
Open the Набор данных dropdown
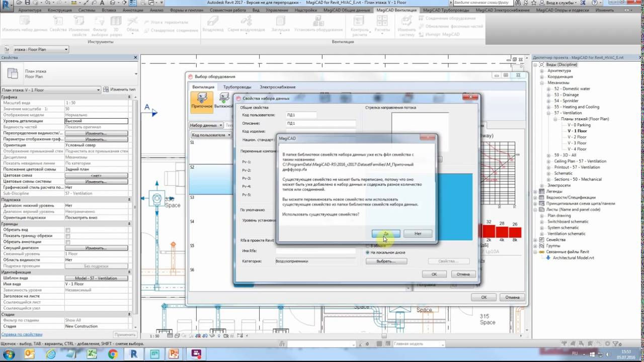tap(206, 125)
